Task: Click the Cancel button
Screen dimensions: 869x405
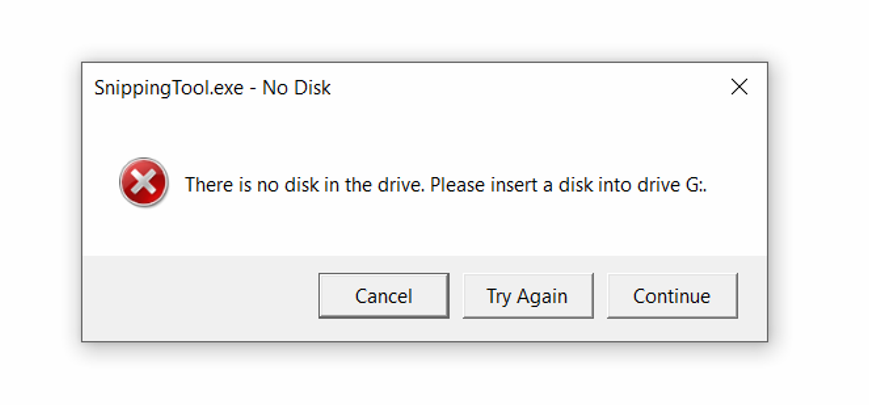Action: (384, 295)
